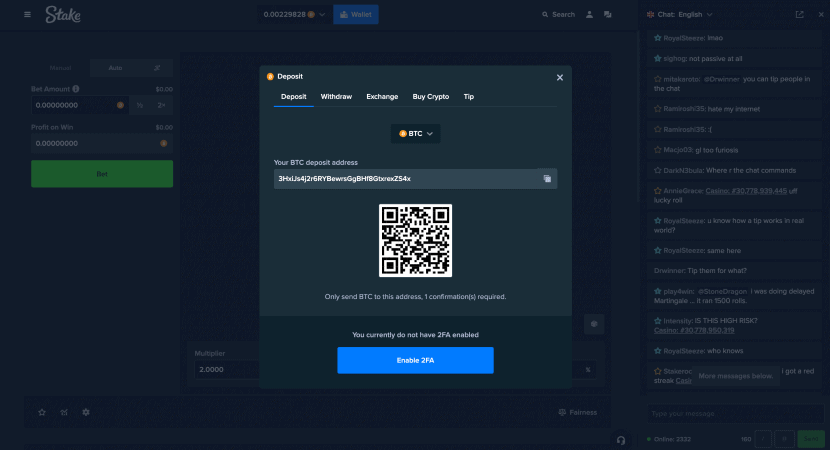The height and width of the screenshot is (450, 830).
Task: Click username Intensity in chat
Action: (x=678, y=321)
